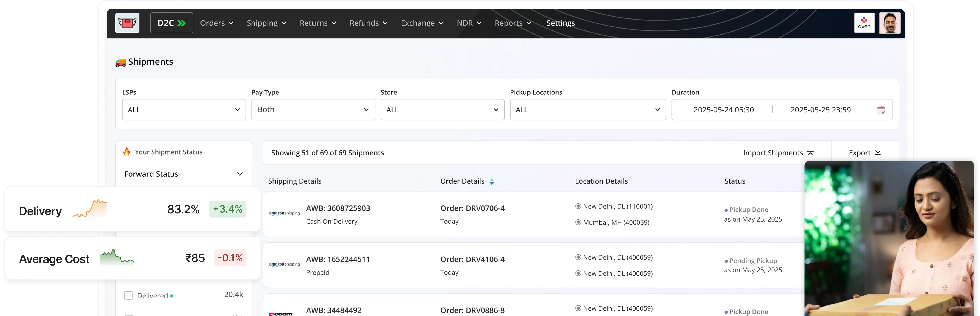The image size is (980, 316).
Task: Click amazon shipping logo for AWB 3608725903
Action: pyautogui.click(x=284, y=214)
